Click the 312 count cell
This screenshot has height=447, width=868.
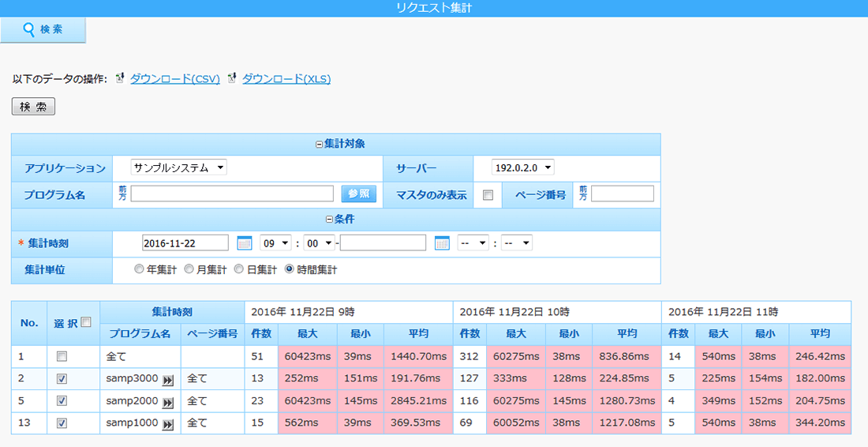(x=470, y=357)
